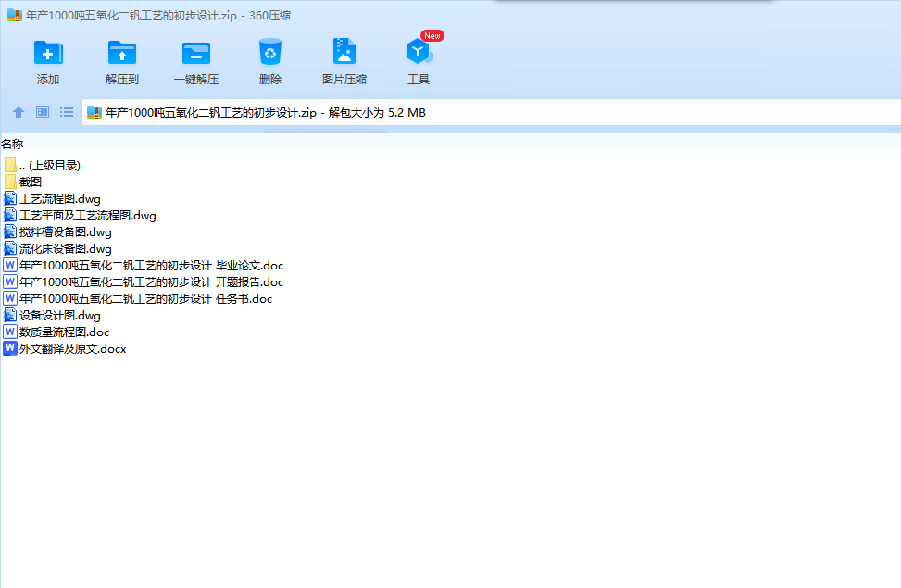The image size is (901, 588).
Task: Click the parent directory folder icon
Action: click(x=10, y=166)
